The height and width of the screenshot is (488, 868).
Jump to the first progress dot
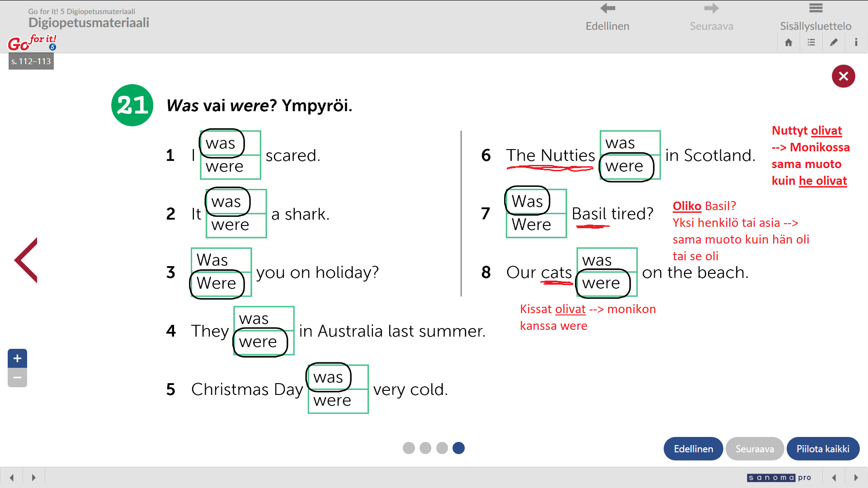409,448
